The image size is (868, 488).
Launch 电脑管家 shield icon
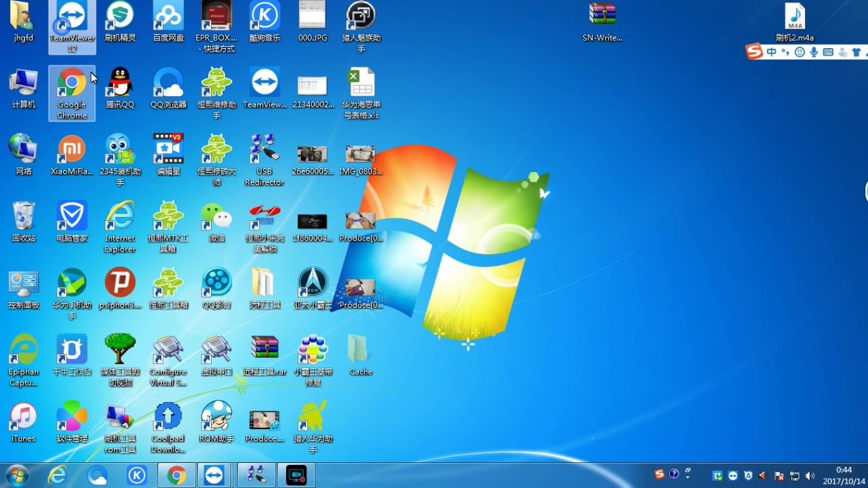tap(72, 222)
